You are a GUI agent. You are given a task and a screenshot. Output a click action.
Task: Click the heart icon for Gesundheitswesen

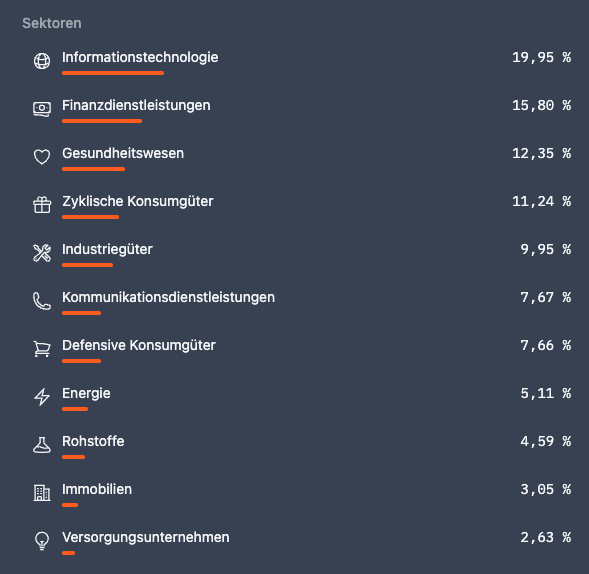[42, 157]
